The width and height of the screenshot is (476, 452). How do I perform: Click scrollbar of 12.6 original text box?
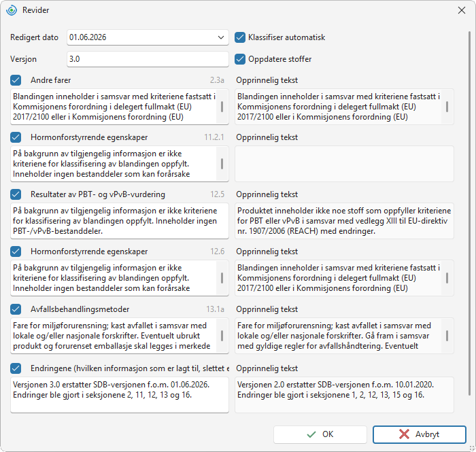[447, 278]
